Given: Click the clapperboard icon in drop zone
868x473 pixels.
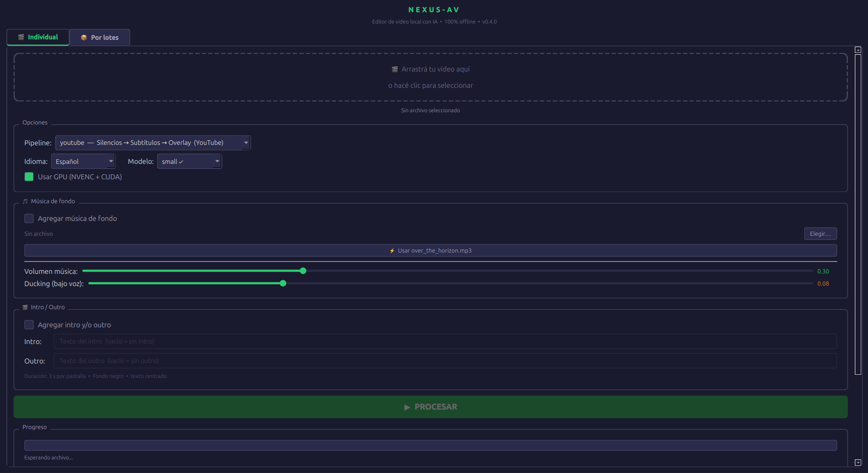Looking at the screenshot, I should click(395, 69).
